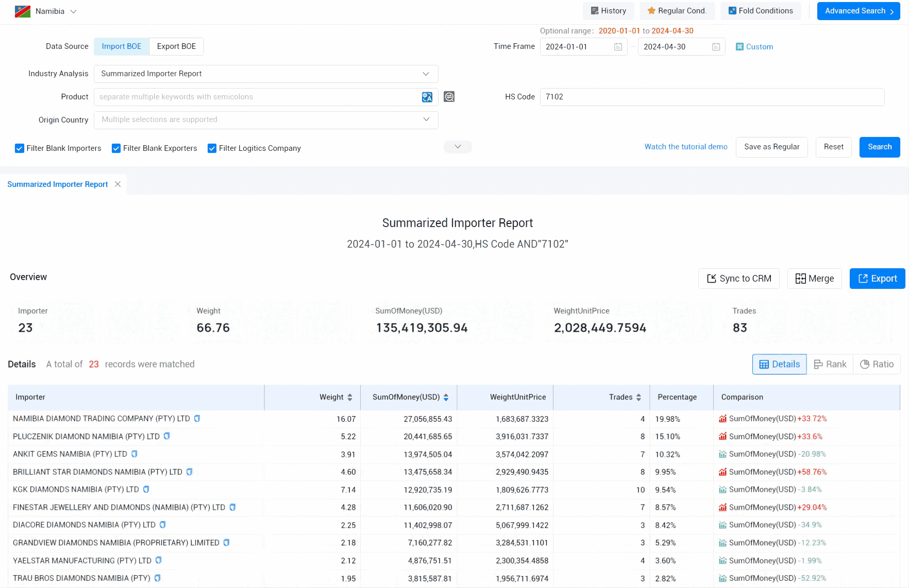Uncheck Filter Blank Importers
This screenshot has height=588, width=909.
pyautogui.click(x=20, y=148)
